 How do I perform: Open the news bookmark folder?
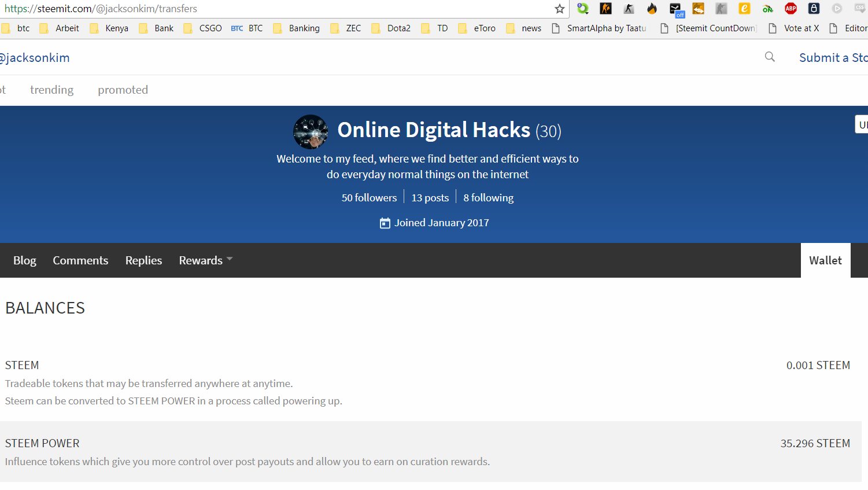tap(523, 28)
